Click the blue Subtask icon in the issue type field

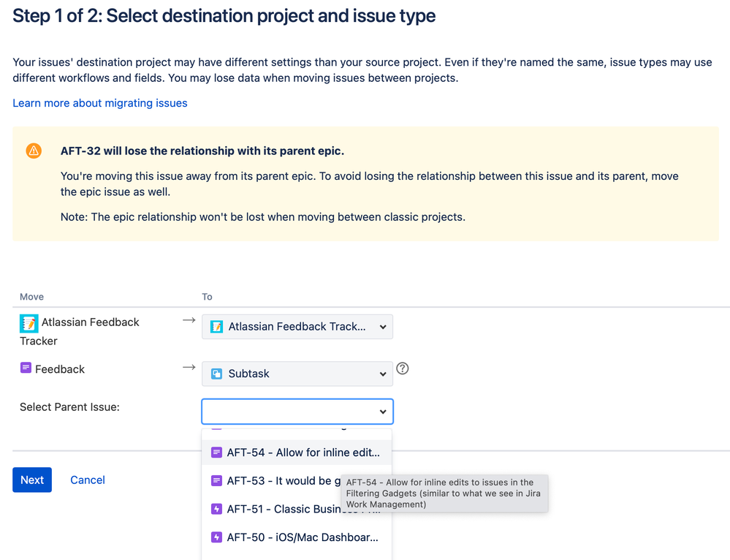click(216, 374)
